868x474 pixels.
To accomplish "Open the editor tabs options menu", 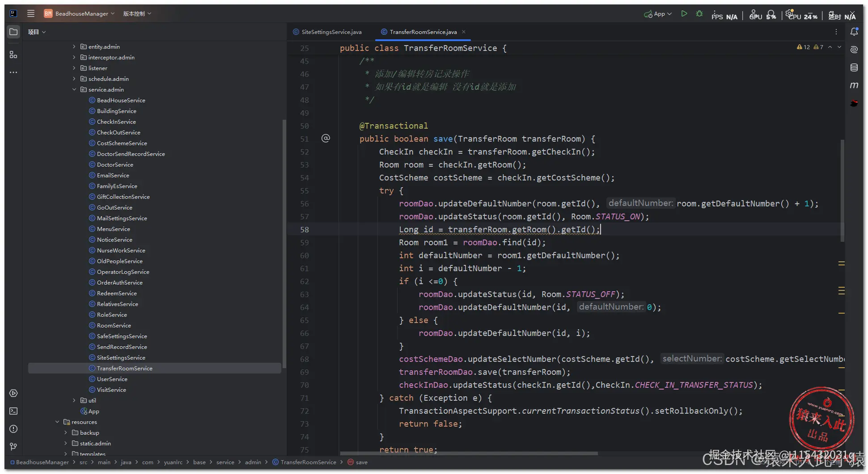I will coord(836,32).
